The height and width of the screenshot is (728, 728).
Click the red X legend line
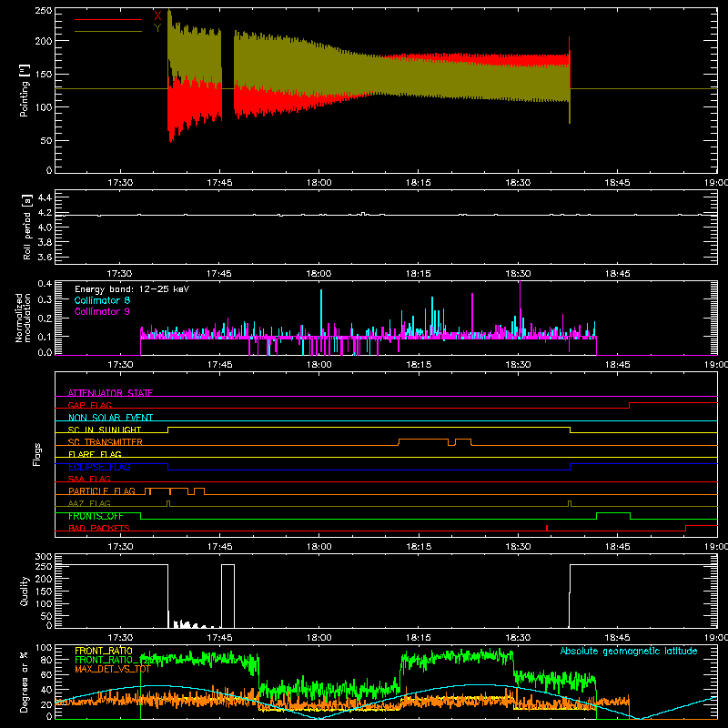coord(108,19)
